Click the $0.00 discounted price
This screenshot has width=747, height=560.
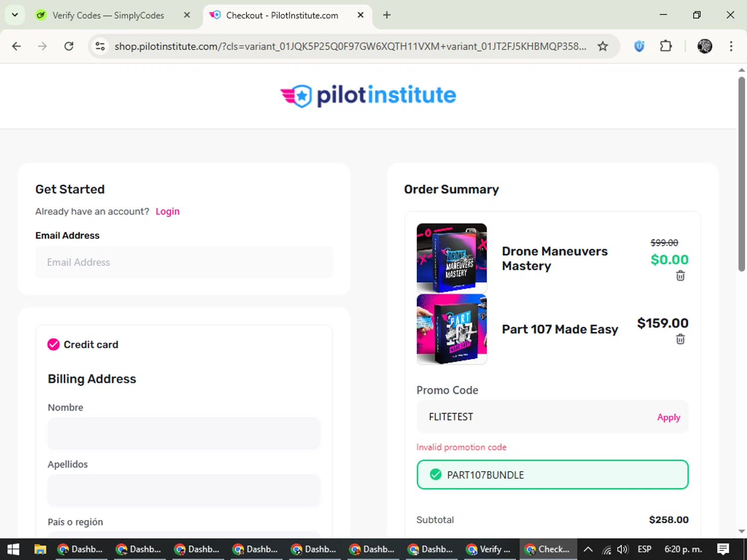[x=669, y=259]
